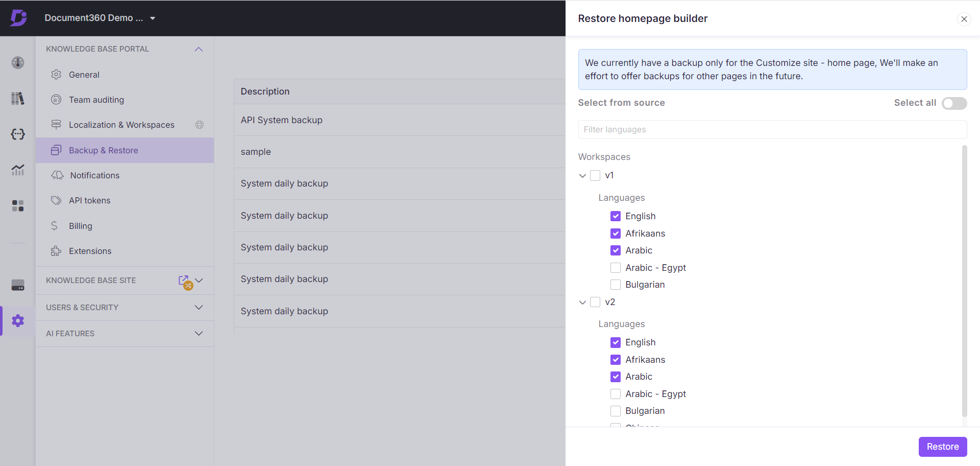Image resolution: width=980 pixels, height=466 pixels.
Task: Open the dashboard gauge icon in left rail
Action: coord(18,62)
